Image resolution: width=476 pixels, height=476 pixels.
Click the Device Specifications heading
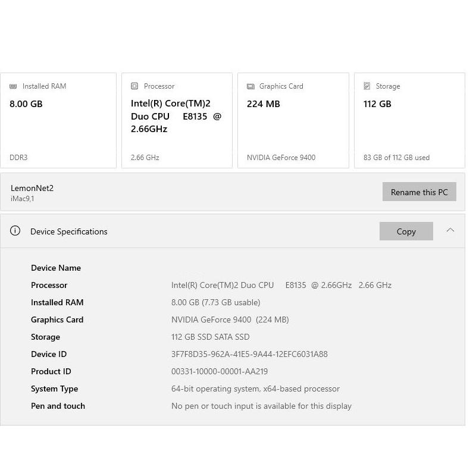[69, 231]
